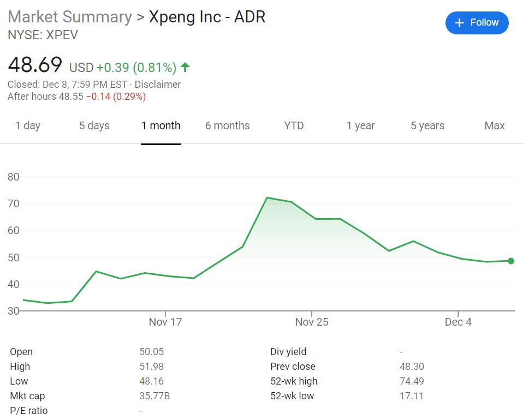Open the Market Summary breadcrumb link

click(70, 17)
